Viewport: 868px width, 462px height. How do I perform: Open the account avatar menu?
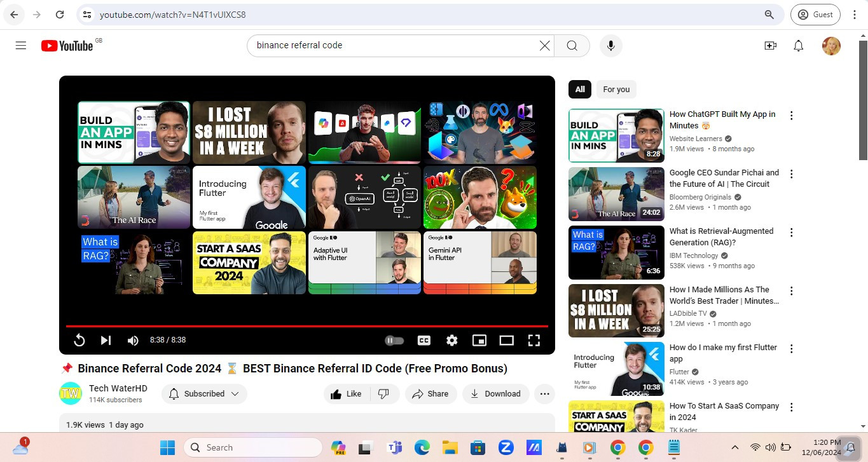(831, 46)
